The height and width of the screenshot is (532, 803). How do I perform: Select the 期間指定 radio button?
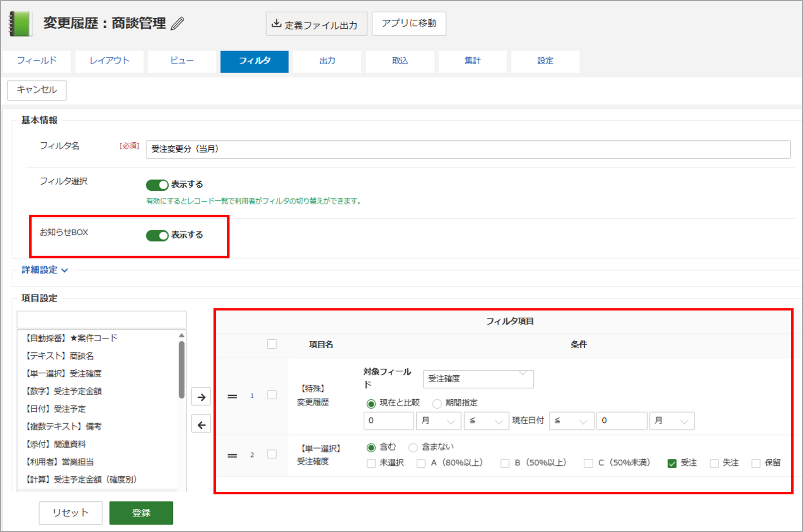[x=437, y=403]
